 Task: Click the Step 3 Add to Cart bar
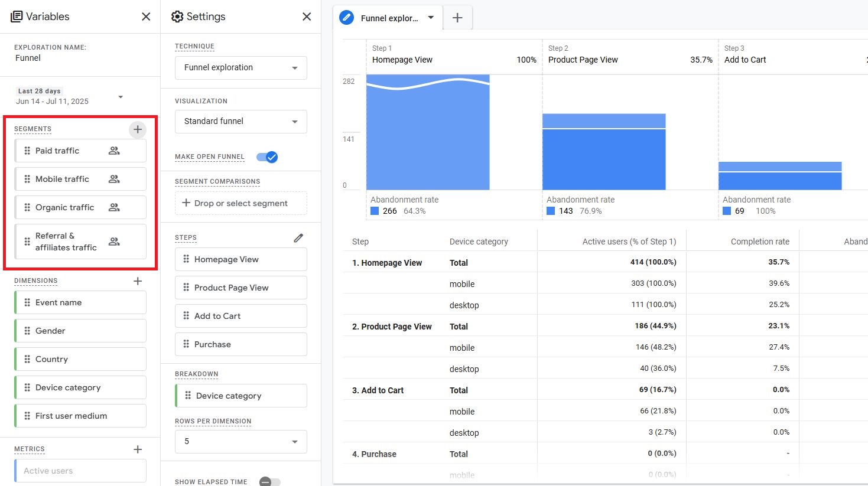[x=780, y=176]
